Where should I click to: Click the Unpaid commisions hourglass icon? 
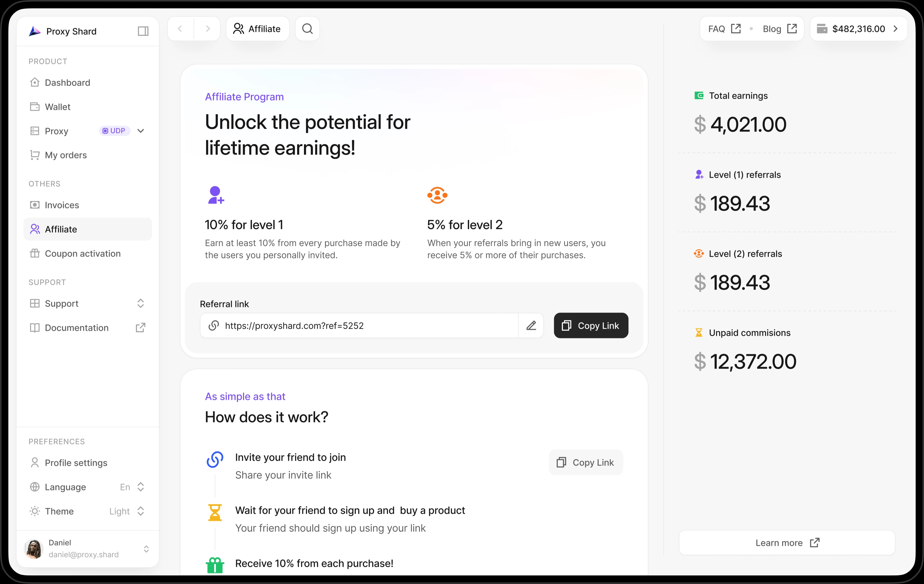pyautogui.click(x=699, y=333)
